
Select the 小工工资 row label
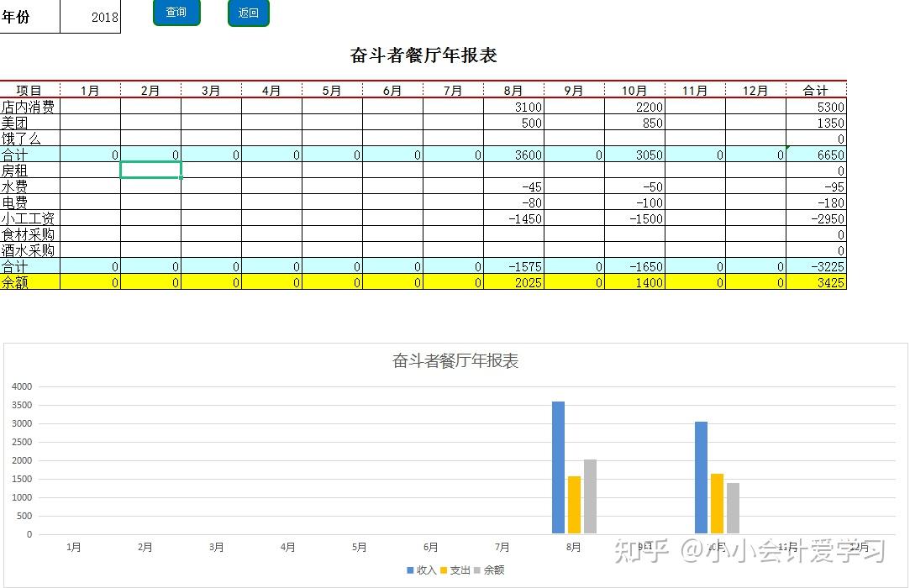tap(29, 218)
